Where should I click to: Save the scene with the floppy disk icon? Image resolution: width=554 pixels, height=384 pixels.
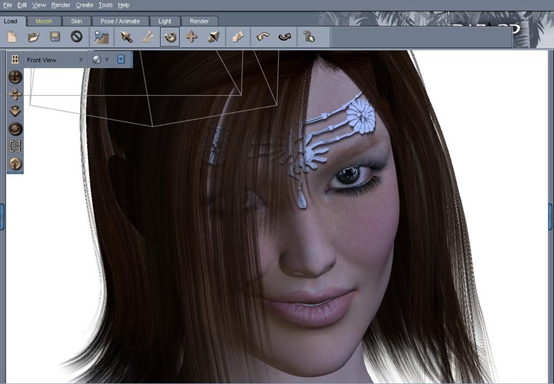pyautogui.click(x=55, y=37)
